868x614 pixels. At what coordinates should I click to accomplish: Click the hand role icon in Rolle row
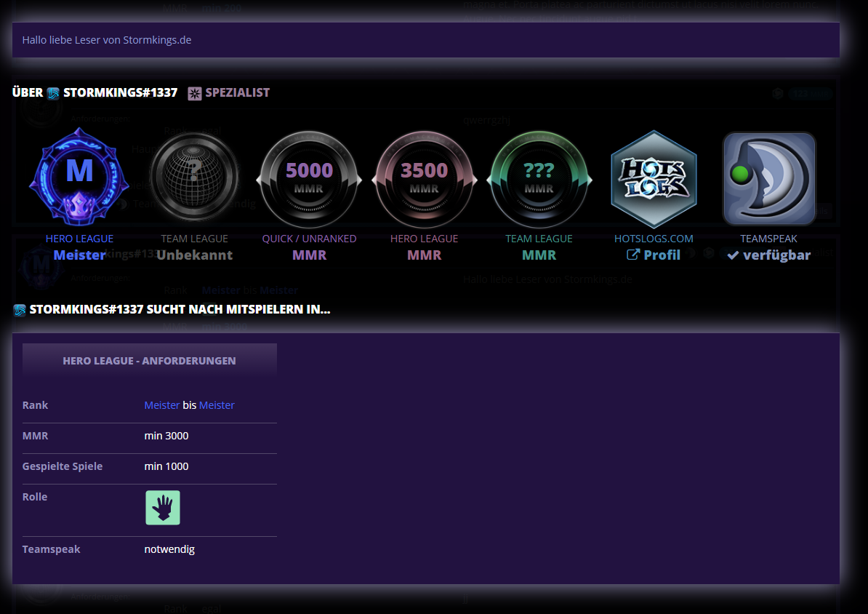point(163,508)
